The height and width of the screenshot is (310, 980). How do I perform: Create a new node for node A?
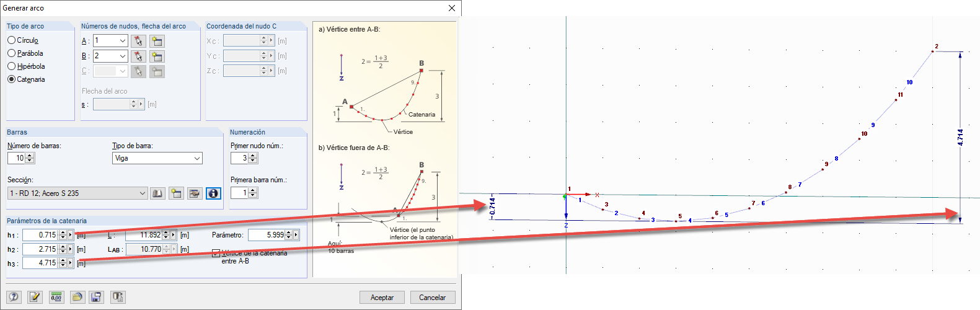point(157,41)
